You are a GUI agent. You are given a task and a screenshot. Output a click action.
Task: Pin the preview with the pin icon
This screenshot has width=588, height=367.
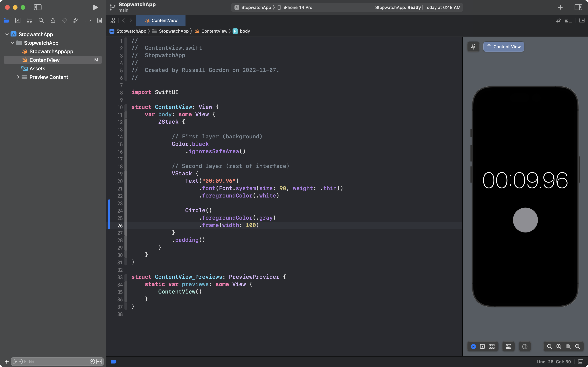coord(473,47)
